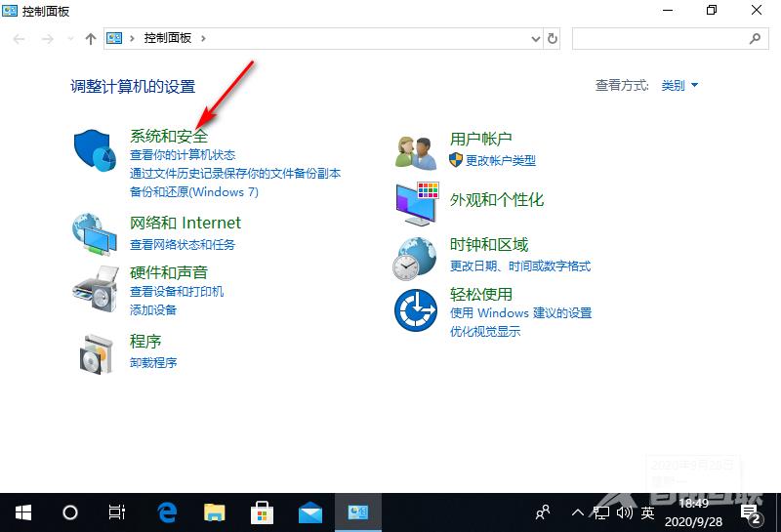Click the Control Panel taskbar button

point(358,512)
